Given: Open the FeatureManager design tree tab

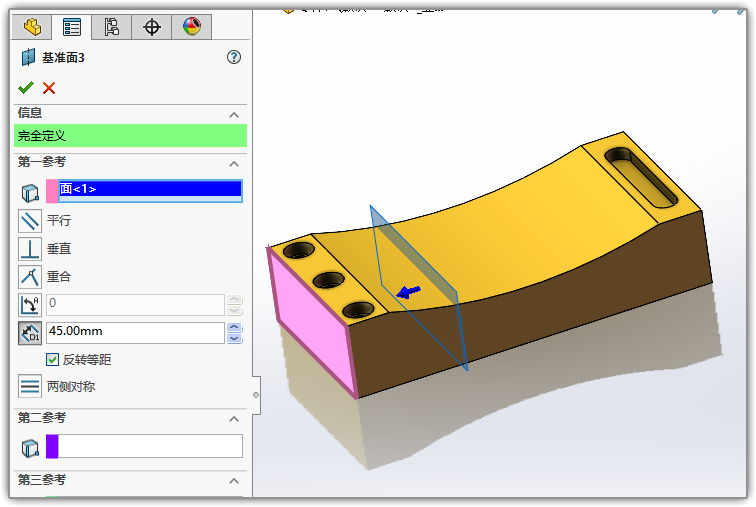Looking at the screenshot, I should pos(32,27).
